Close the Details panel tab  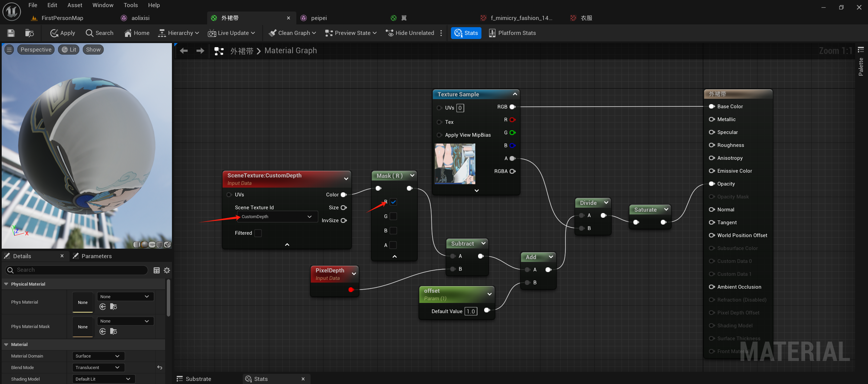62,256
